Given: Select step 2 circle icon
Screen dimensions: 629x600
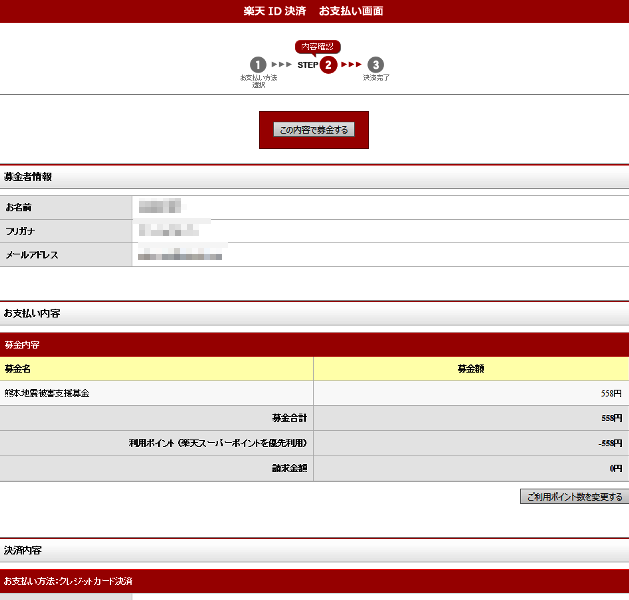Looking at the screenshot, I should point(328,65).
